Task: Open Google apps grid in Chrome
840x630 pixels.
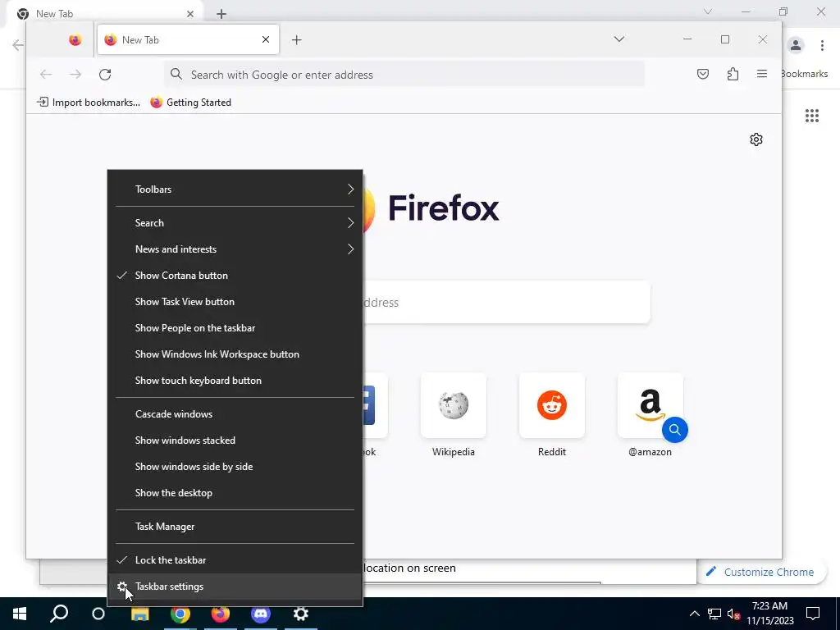Action: click(811, 116)
